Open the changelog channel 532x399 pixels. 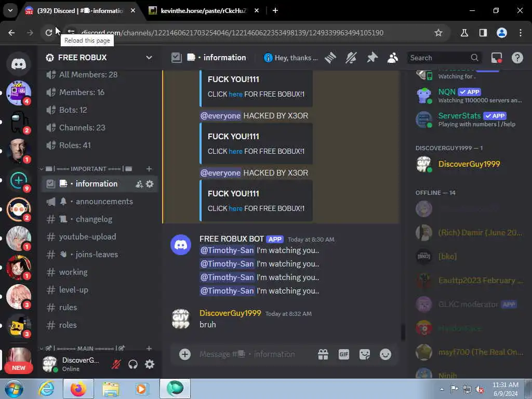pos(99,219)
